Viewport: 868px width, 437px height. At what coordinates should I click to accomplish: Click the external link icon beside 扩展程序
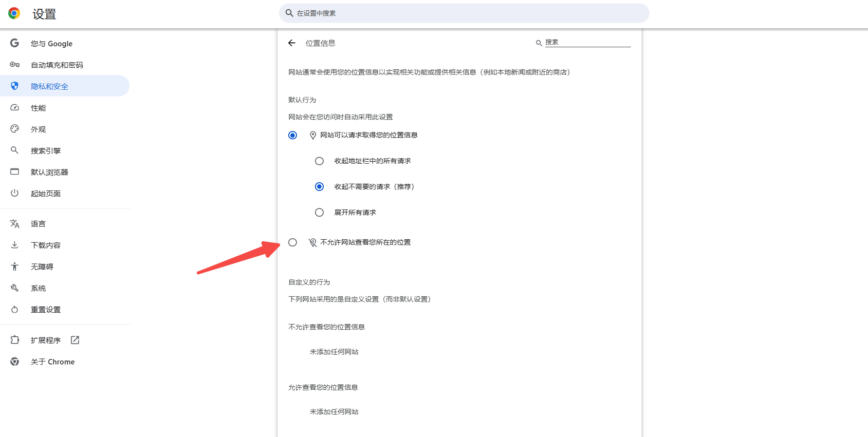[75, 340]
